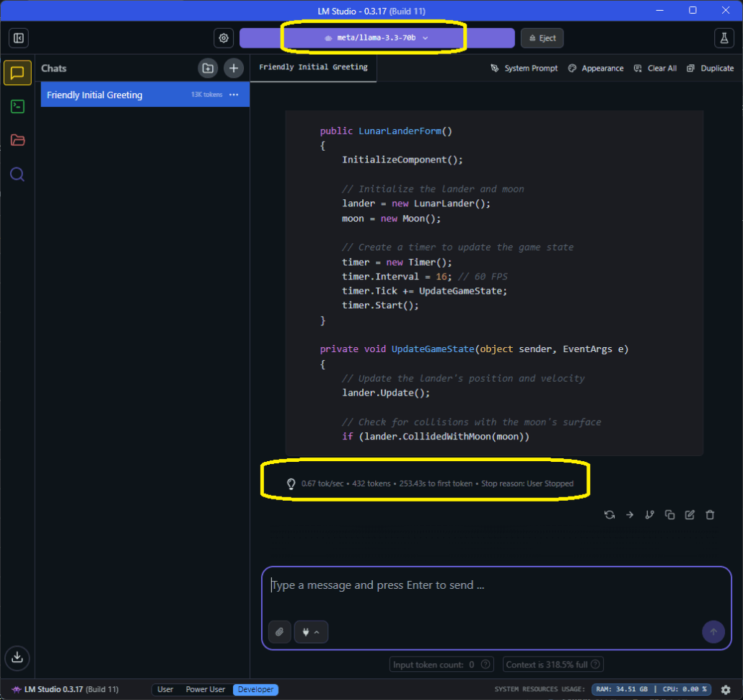743x700 pixels.
Task: Click the Context is 318.5% full help icon
Action: tap(595, 665)
